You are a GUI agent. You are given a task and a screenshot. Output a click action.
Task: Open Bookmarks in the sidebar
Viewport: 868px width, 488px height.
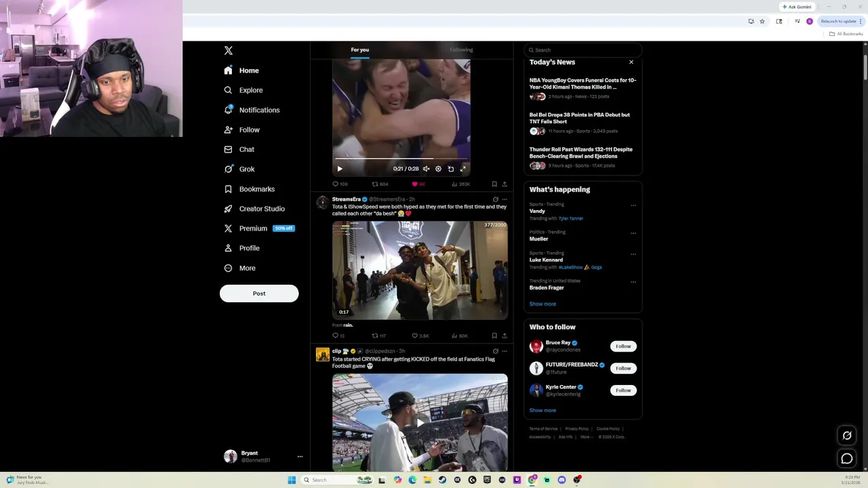click(x=249, y=189)
